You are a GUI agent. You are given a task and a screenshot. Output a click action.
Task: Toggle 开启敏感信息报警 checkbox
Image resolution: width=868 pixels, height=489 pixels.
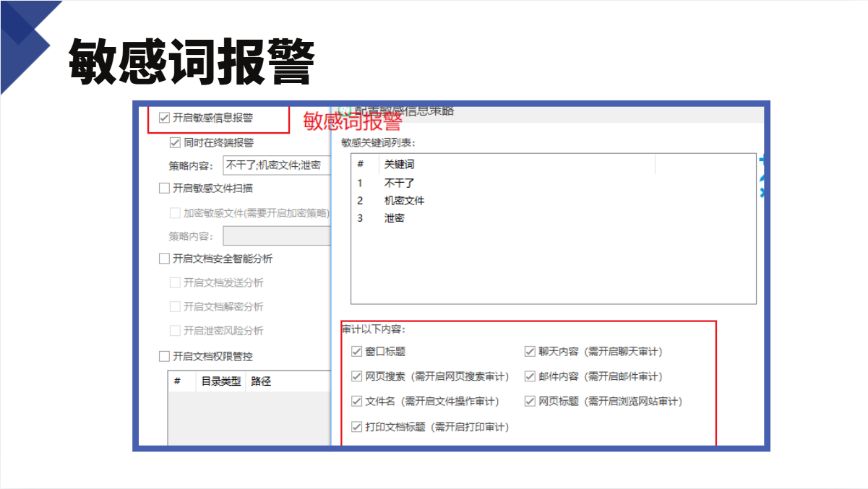[164, 117]
